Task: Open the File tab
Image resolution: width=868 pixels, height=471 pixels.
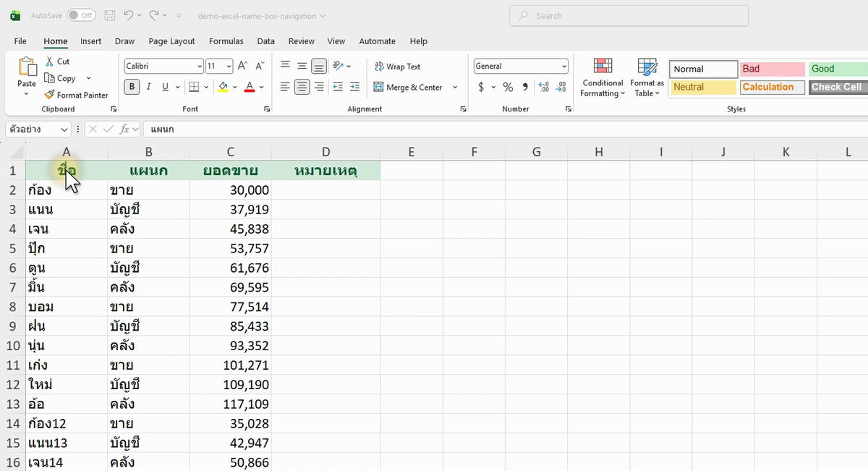Action: pyautogui.click(x=20, y=41)
